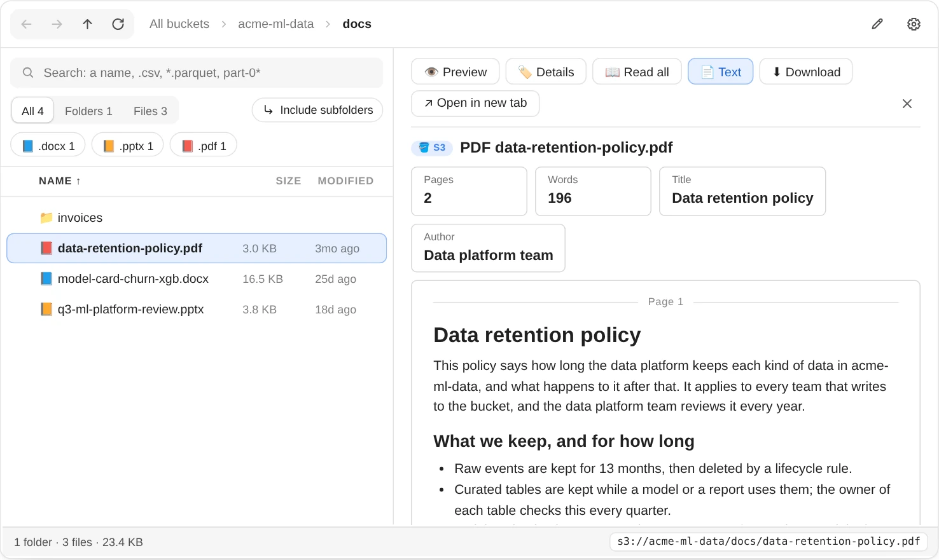
Task: Filter by .docx file type chip
Action: [48, 146]
